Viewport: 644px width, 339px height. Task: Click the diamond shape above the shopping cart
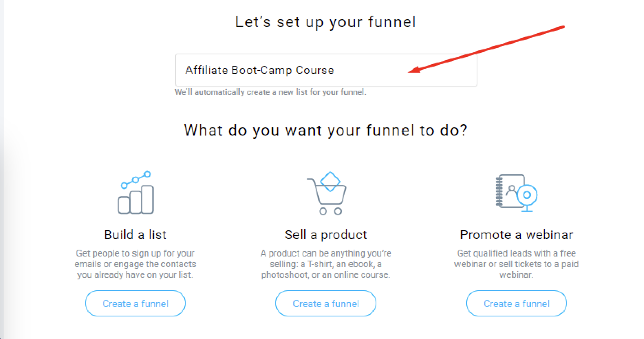click(x=330, y=181)
